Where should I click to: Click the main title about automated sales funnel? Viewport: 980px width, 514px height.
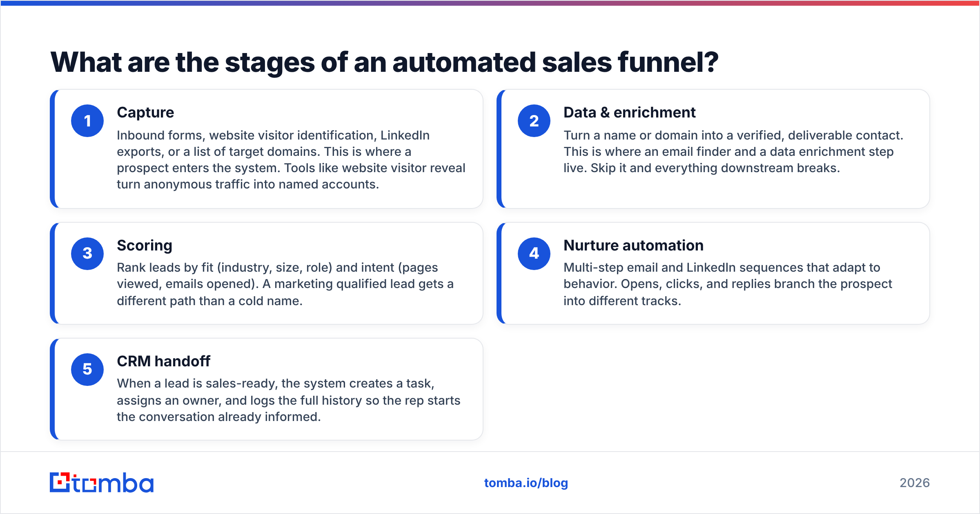coord(384,62)
